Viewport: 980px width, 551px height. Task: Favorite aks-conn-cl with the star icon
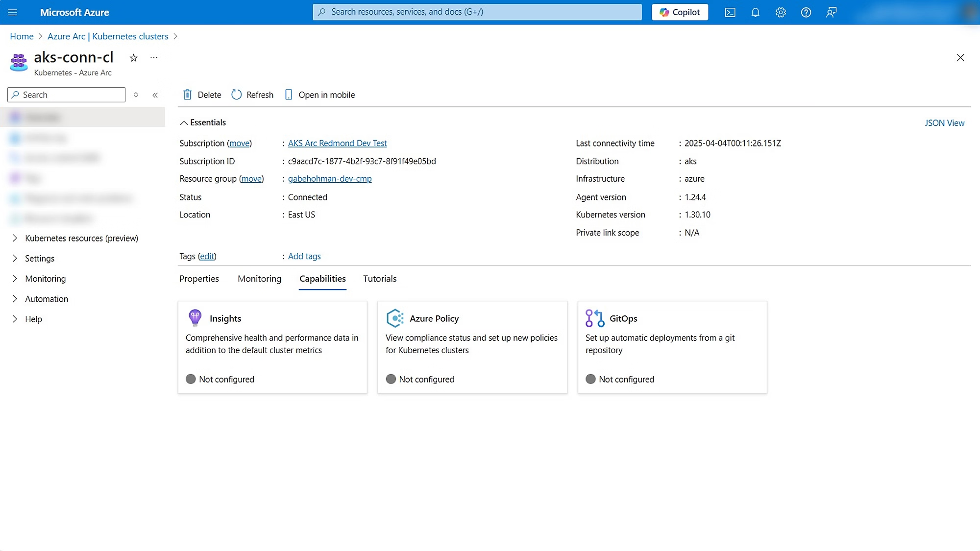point(133,58)
